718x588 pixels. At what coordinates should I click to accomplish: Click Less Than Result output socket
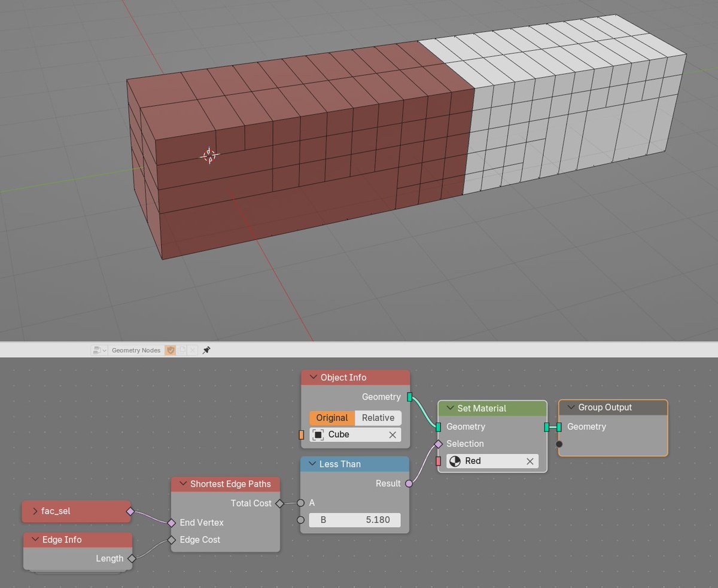[x=409, y=483]
